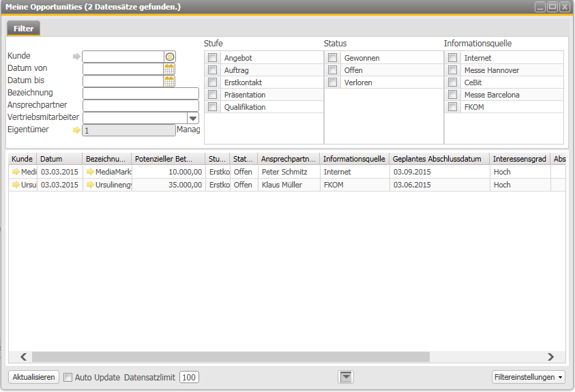The height and width of the screenshot is (392, 575).
Task: Click into the Kunde input field
Action: [x=123, y=57]
